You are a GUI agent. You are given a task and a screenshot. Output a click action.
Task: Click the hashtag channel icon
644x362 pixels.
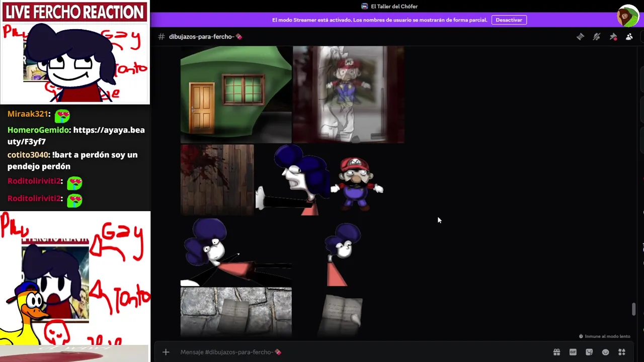coord(161,37)
